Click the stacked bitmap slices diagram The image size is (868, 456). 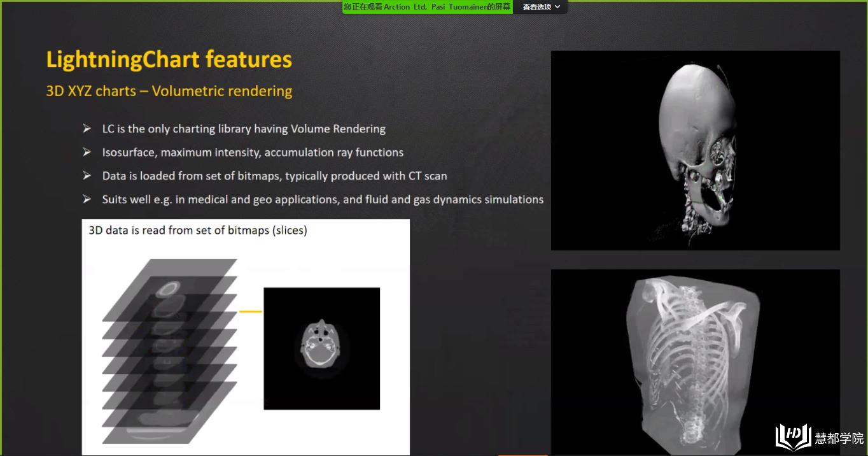coord(170,351)
